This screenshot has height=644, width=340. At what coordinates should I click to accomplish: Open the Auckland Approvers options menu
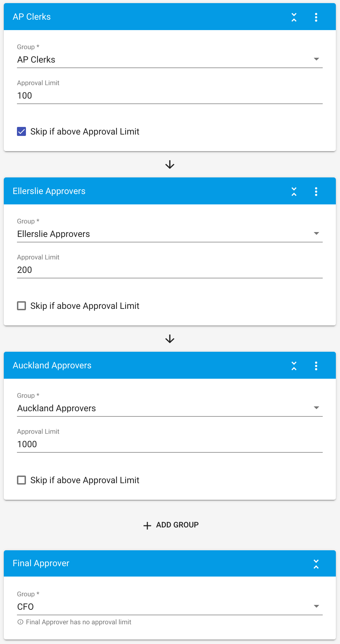316,366
